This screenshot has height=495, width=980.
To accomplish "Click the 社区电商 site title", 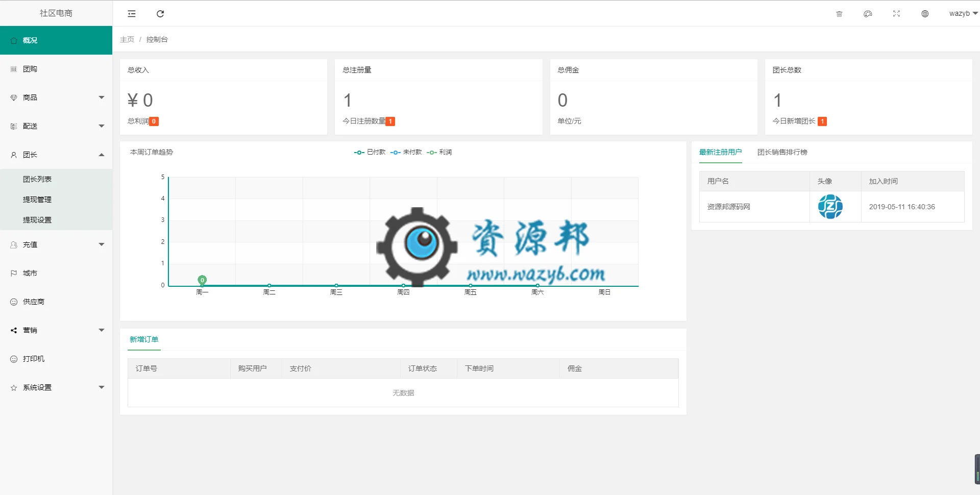I will tap(56, 13).
